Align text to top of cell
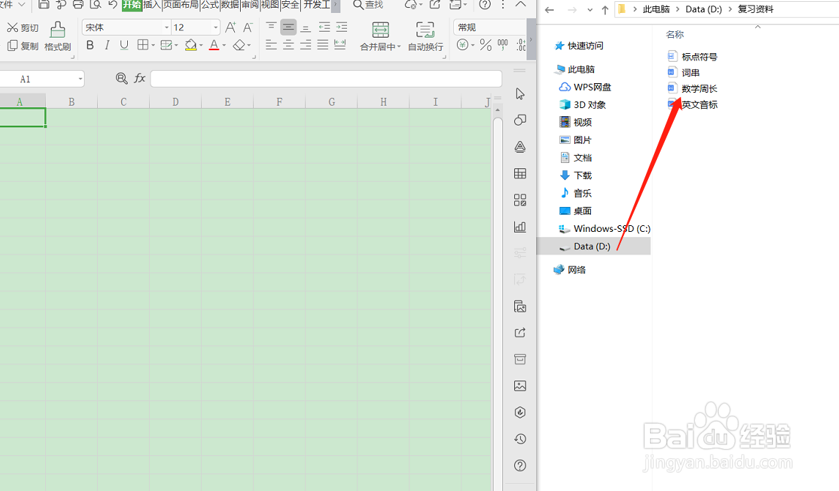 click(x=271, y=27)
